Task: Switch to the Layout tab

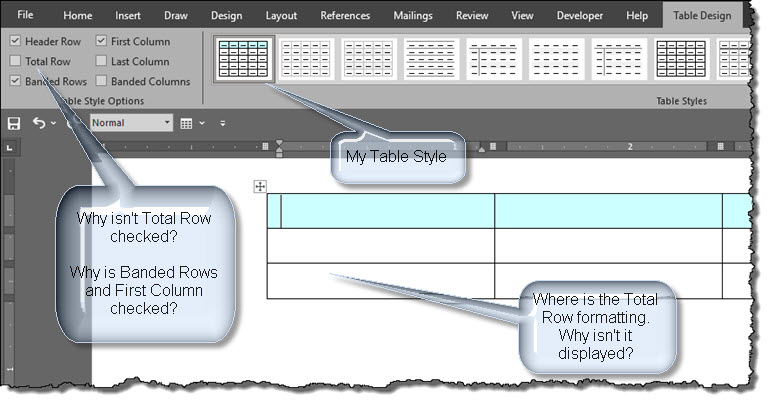Action: point(281,15)
